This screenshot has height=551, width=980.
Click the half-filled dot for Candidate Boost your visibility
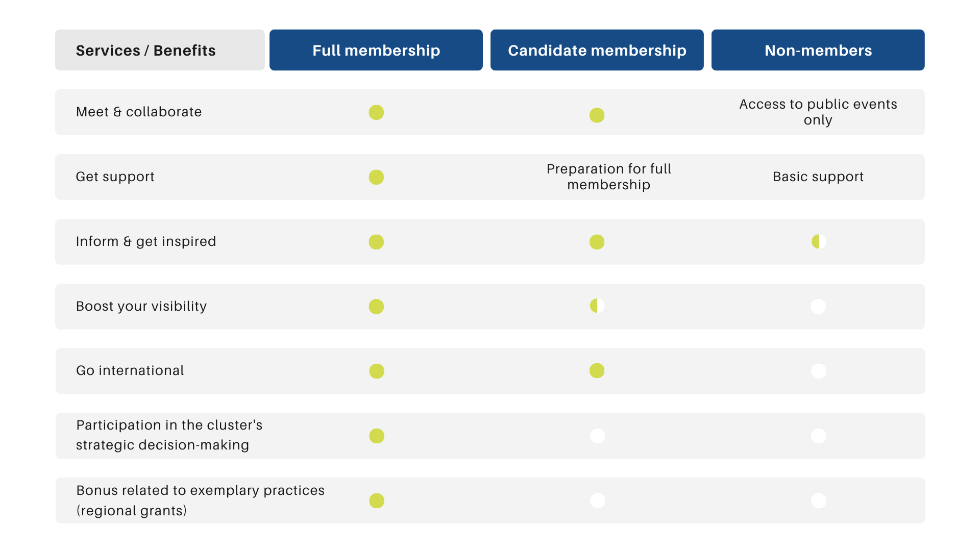click(597, 306)
